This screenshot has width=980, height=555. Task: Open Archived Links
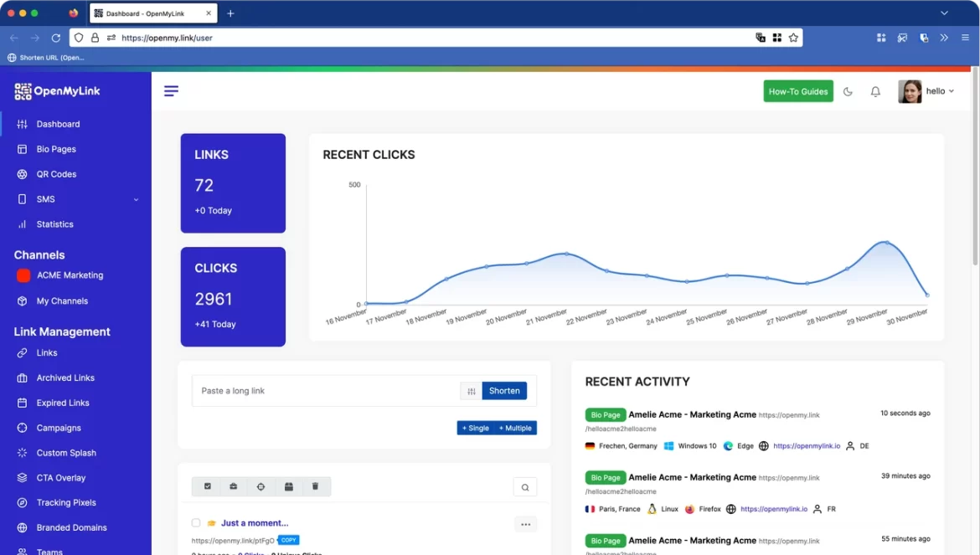point(65,378)
